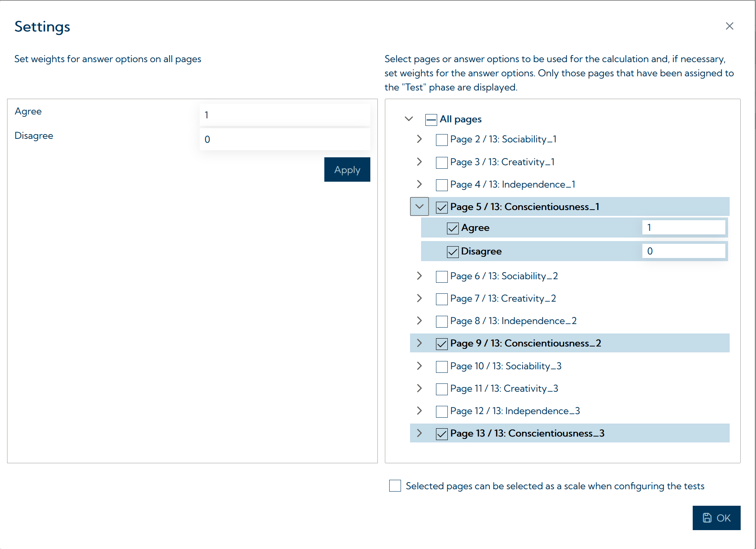Expand Page 2 Sociability_1 node
The width and height of the screenshot is (756, 549).
419,139
